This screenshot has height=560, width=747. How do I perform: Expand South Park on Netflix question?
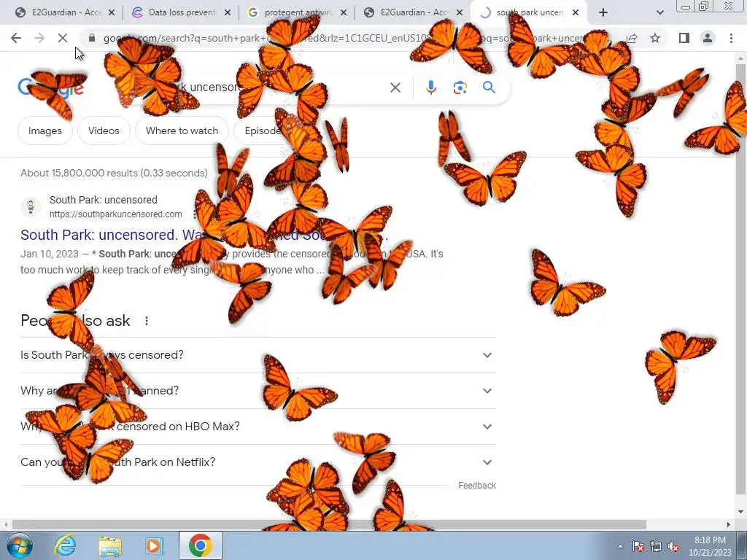point(258,462)
